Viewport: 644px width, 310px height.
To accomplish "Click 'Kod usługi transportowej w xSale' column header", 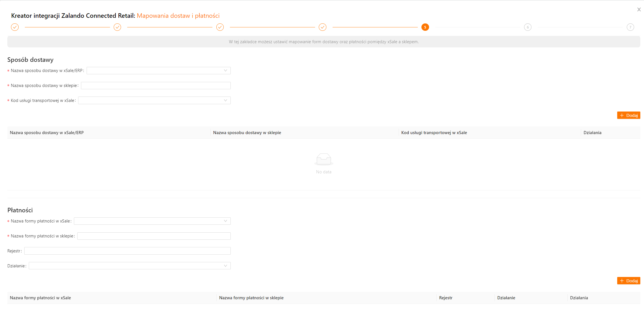I will (434, 132).
